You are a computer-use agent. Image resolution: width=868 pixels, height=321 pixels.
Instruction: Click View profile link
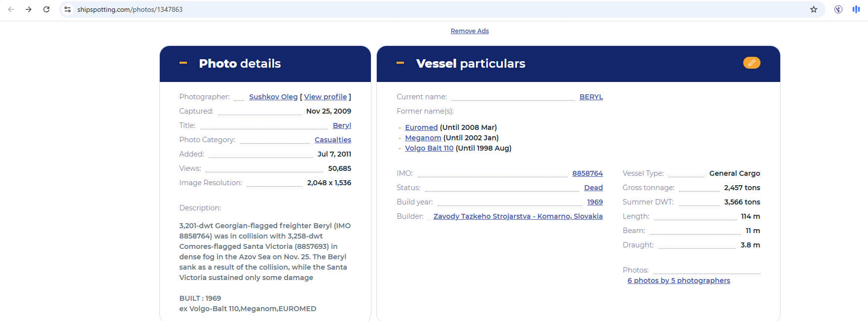click(x=325, y=97)
